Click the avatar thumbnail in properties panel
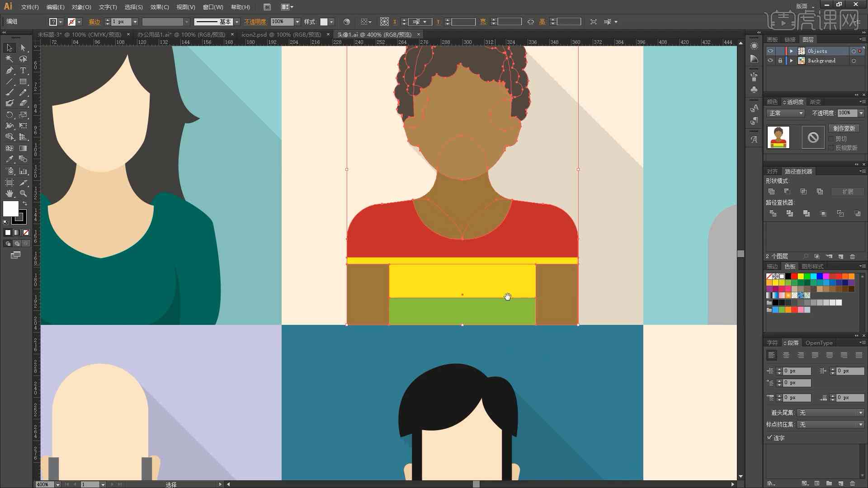The width and height of the screenshot is (868, 488). pos(778,137)
